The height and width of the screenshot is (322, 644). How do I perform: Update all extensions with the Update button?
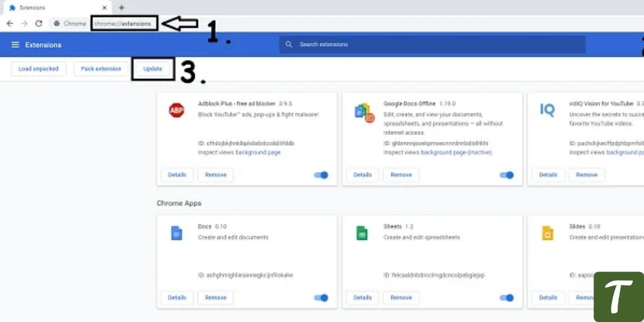[x=153, y=69]
